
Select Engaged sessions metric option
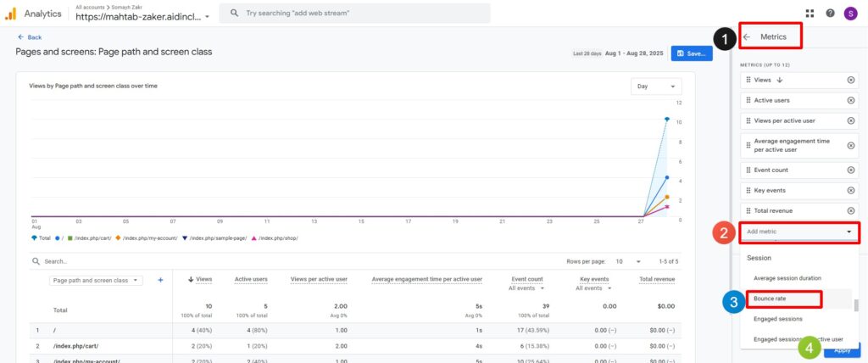778,319
